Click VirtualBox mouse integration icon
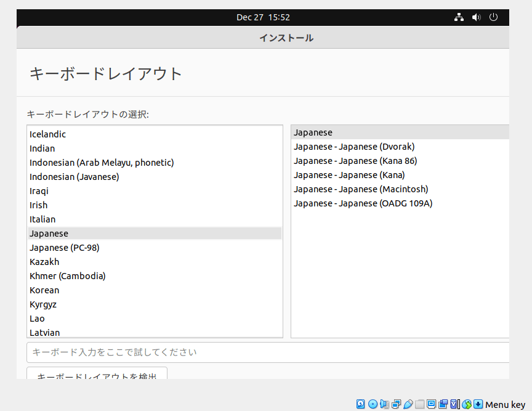Screen dimensions: 532x411 point(467,404)
